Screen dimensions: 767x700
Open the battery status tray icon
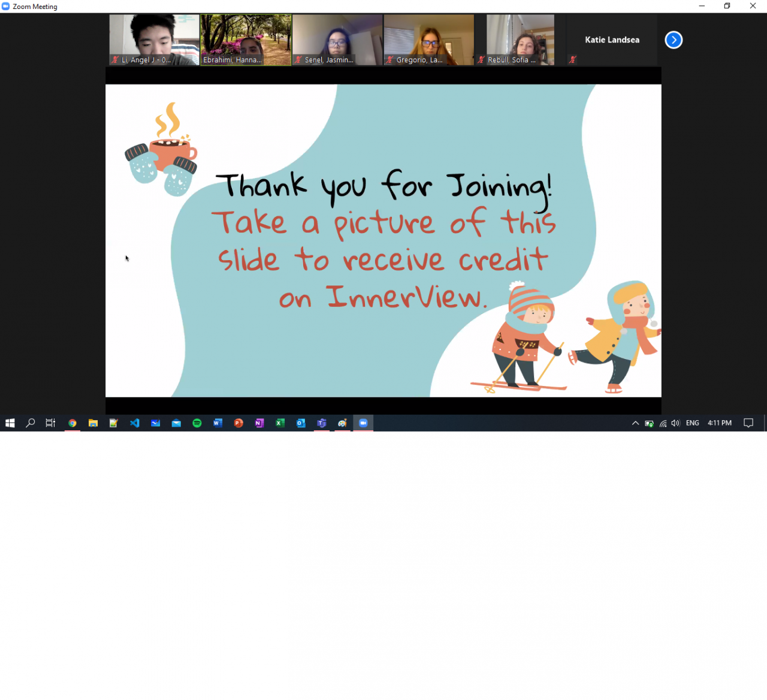649,423
